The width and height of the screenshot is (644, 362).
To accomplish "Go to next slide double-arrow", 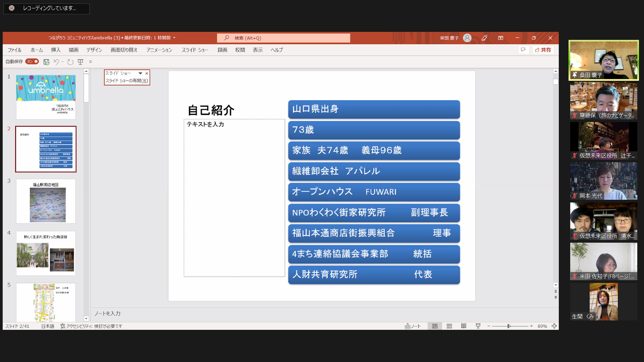I will pyautogui.click(x=555, y=298).
